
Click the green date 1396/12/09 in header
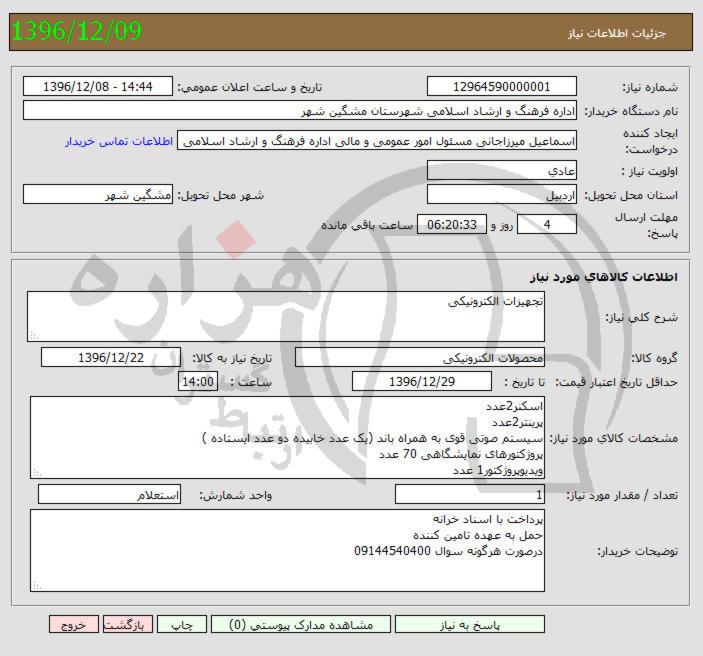point(77,30)
